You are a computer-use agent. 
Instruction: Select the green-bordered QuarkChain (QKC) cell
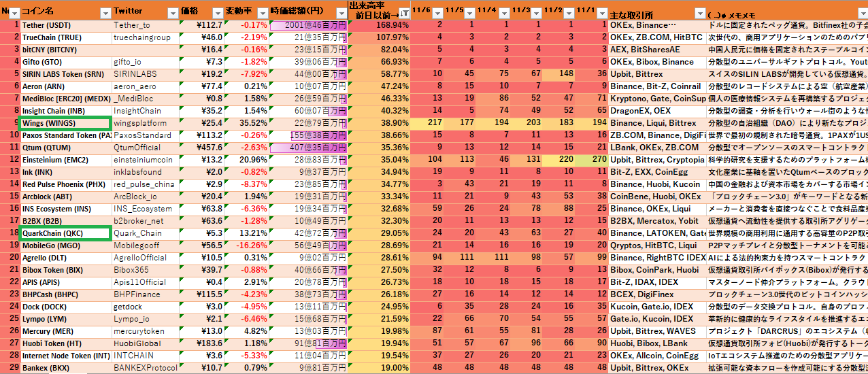[x=65, y=233]
